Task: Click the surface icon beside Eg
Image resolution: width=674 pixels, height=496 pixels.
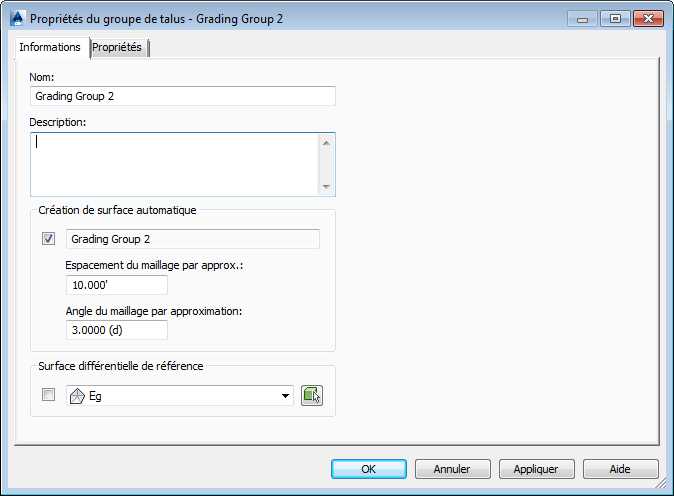Action: (77, 396)
